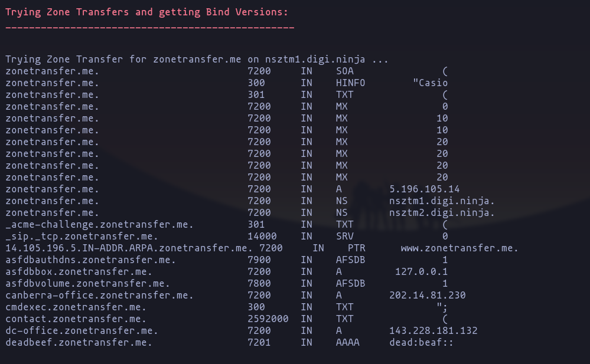Click the www.zonetransfer.me. PTR value
The image size is (590, 364).
(x=459, y=248)
